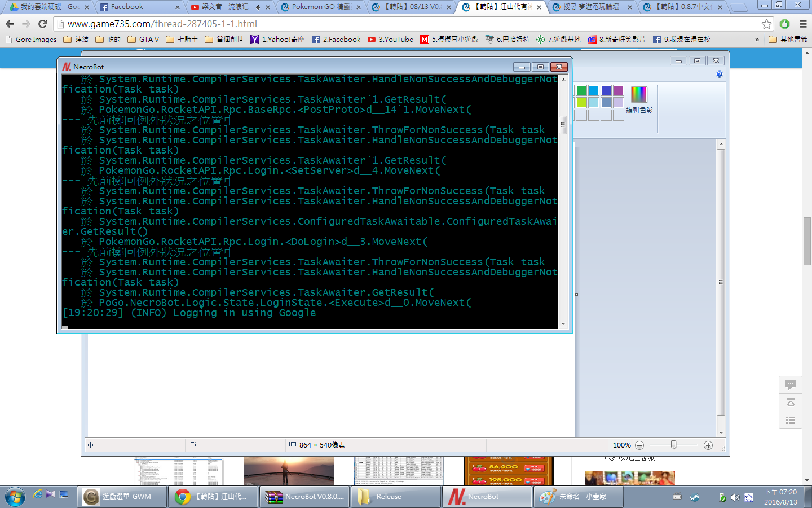This screenshot has width=812, height=508.
Task: Open the 9.我現在還在校 bookmark
Action: (681, 40)
